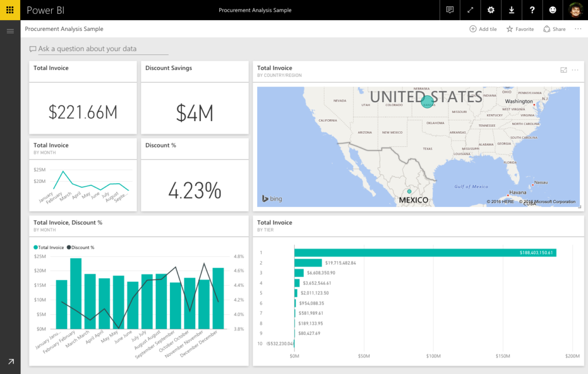Toggle the left navigation pane with hamburger icon

10,31
